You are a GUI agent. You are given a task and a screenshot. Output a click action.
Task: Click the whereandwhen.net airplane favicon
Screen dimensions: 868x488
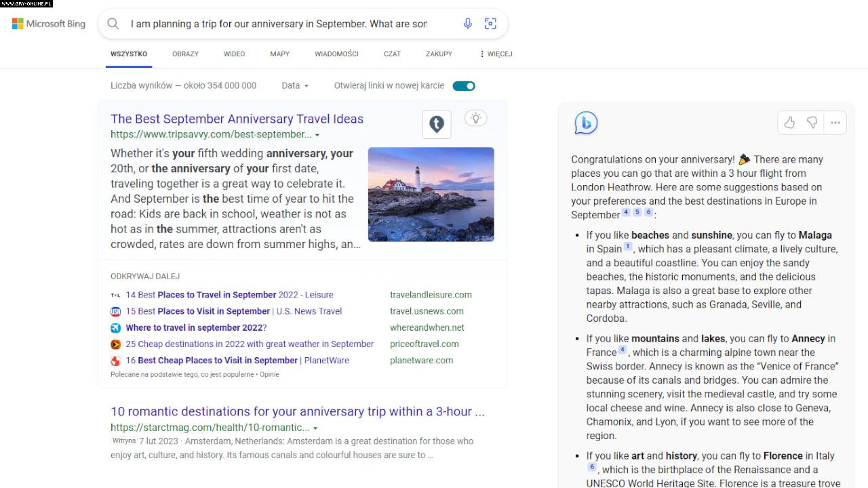pos(115,327)
